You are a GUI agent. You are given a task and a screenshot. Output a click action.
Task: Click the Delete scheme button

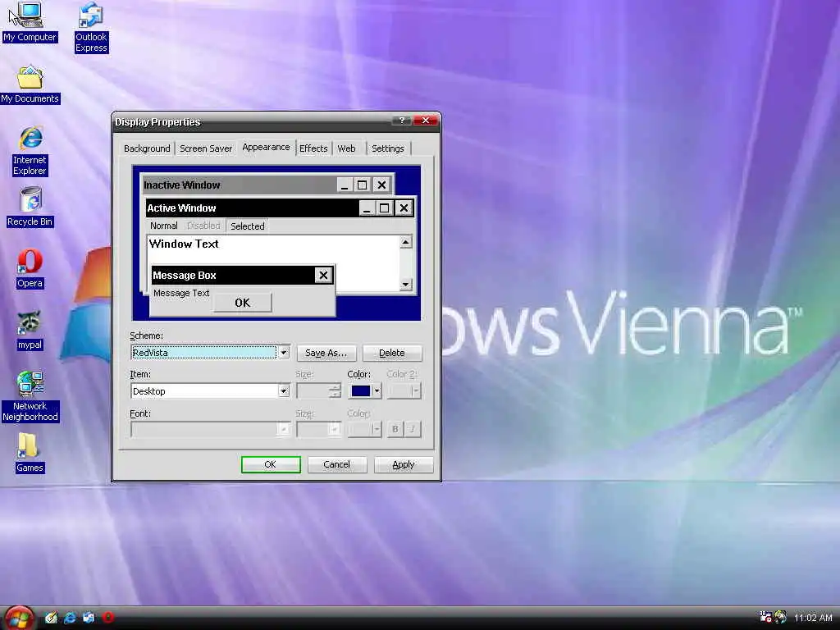(x=392, y=353)
